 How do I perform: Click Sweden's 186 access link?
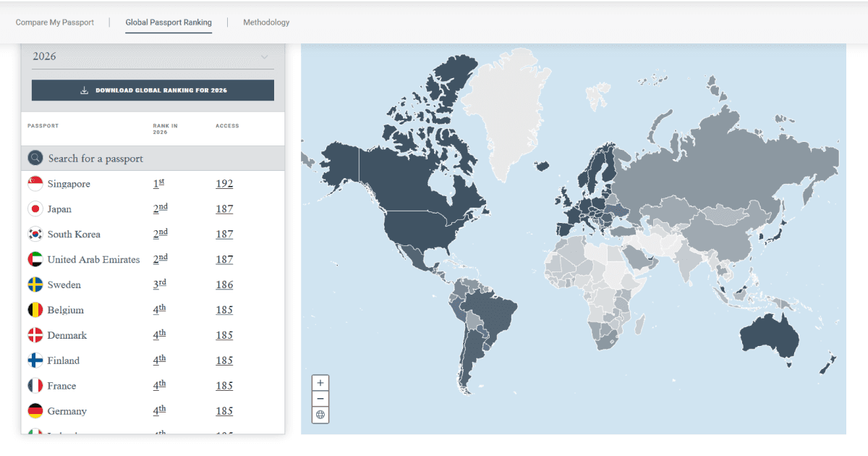pyautogui.click(x=224, y=284)
